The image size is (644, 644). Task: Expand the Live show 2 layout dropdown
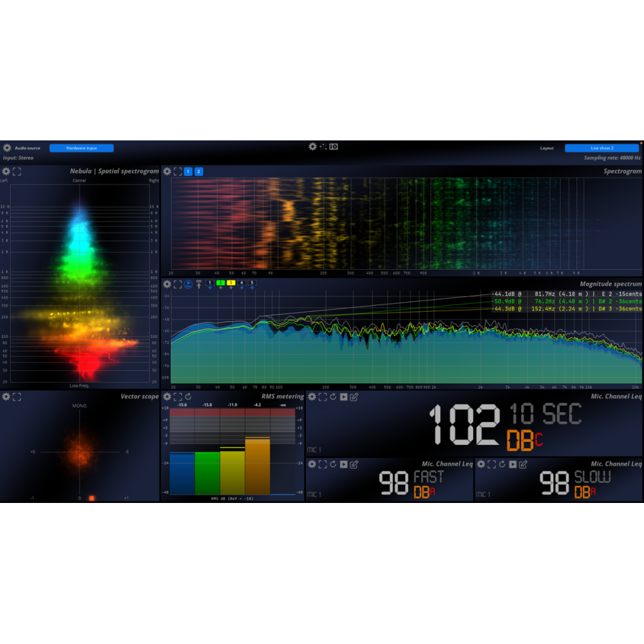pos(601,148)
